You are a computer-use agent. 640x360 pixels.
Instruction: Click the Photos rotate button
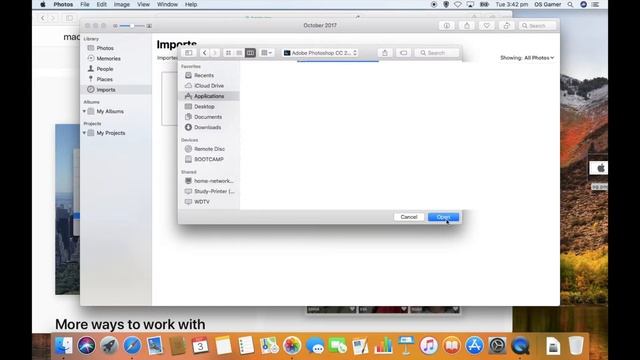point(507,26)
